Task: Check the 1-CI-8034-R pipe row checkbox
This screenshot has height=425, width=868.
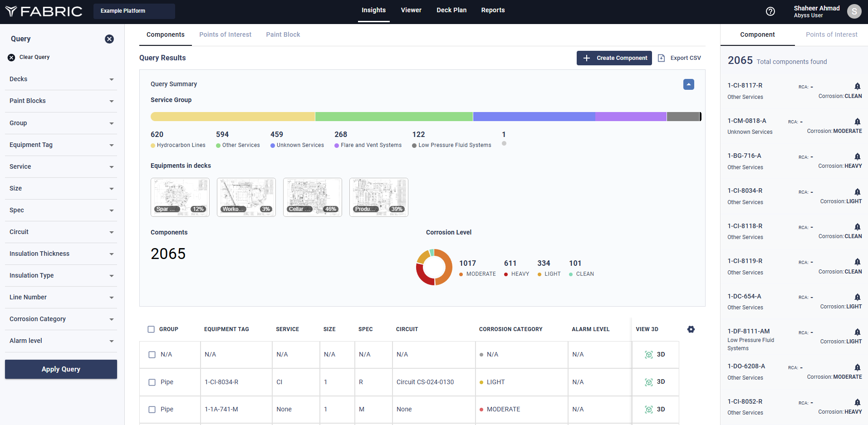Action: (x=152, y=382)
